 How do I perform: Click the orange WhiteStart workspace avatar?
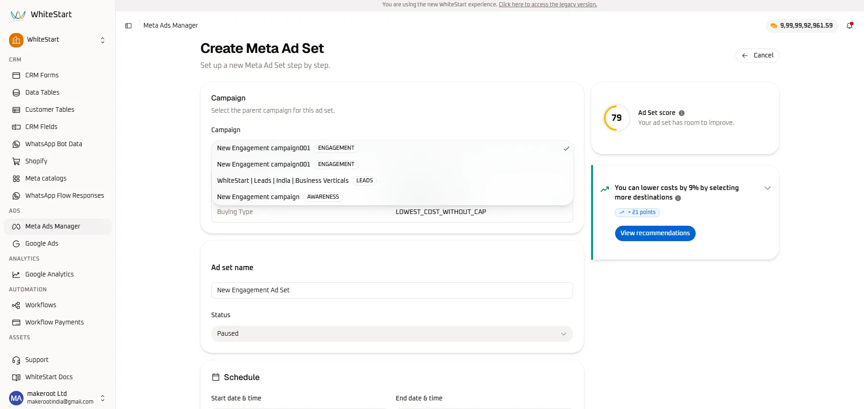coord(16,40)
